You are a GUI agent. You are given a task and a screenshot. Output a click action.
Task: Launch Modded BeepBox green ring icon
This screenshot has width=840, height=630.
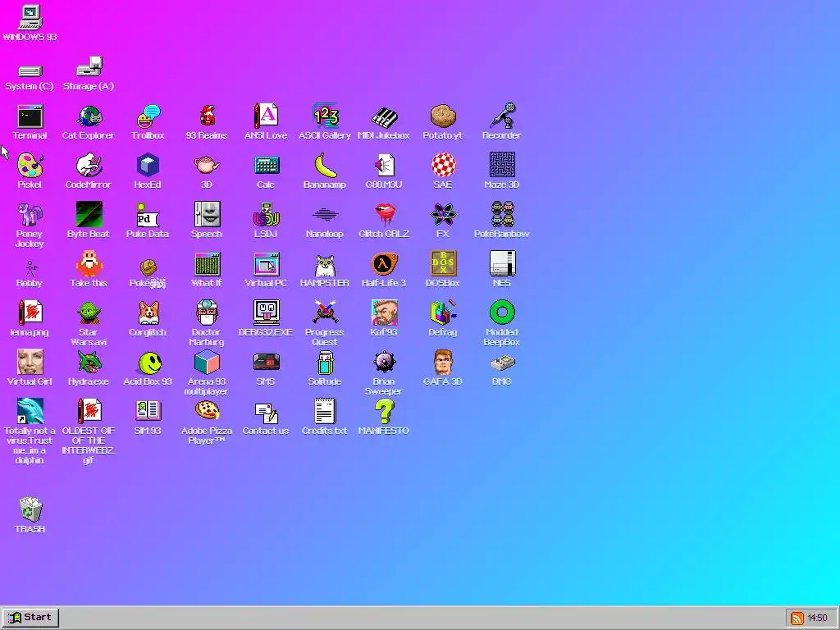click(x=502, y=313)
